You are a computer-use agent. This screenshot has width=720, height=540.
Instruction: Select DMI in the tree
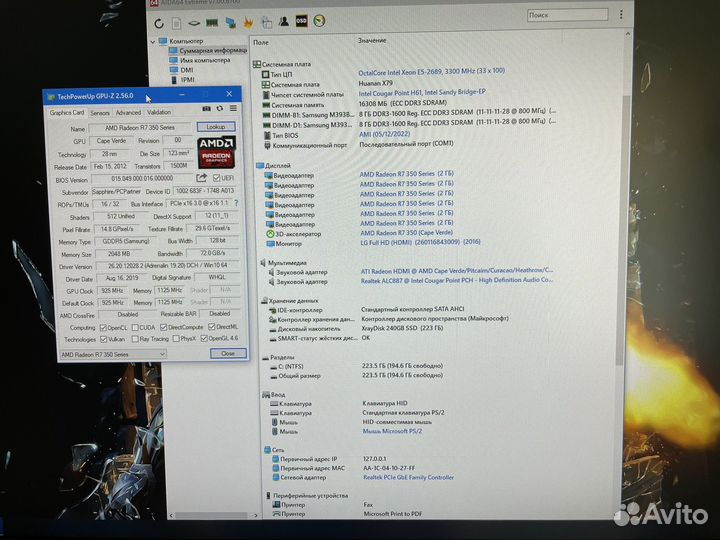[x=187, y=70]
